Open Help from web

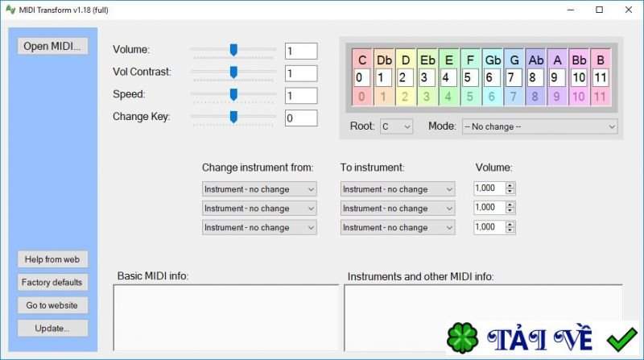pos(52,259)
